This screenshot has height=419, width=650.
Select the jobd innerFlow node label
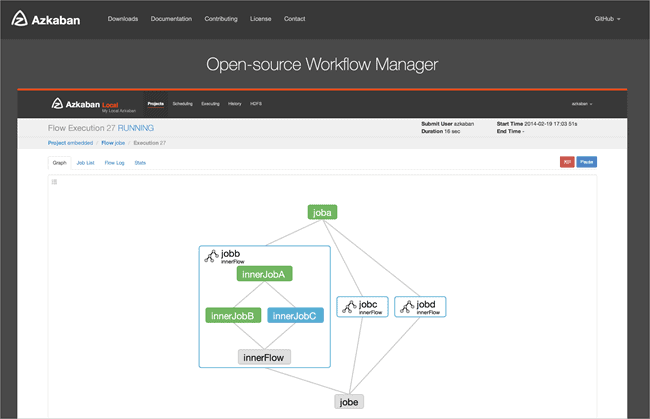pyautogui.click(x=428, y=312)
